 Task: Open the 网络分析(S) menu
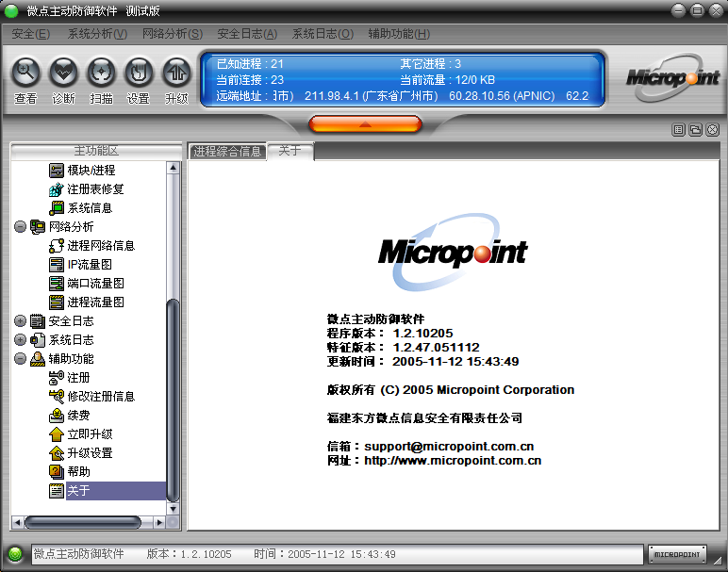(172, 34)
